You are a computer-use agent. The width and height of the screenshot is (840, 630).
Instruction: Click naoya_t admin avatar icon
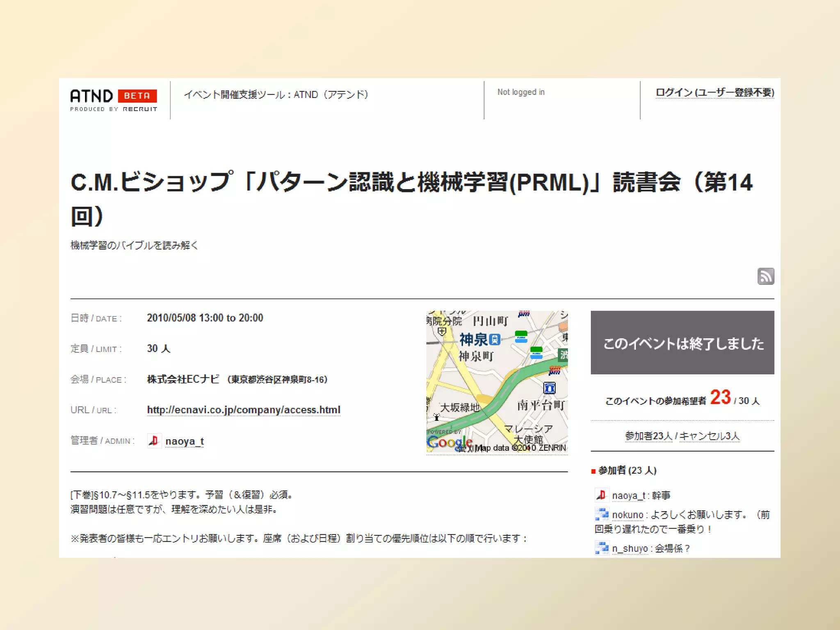point(154,441)
